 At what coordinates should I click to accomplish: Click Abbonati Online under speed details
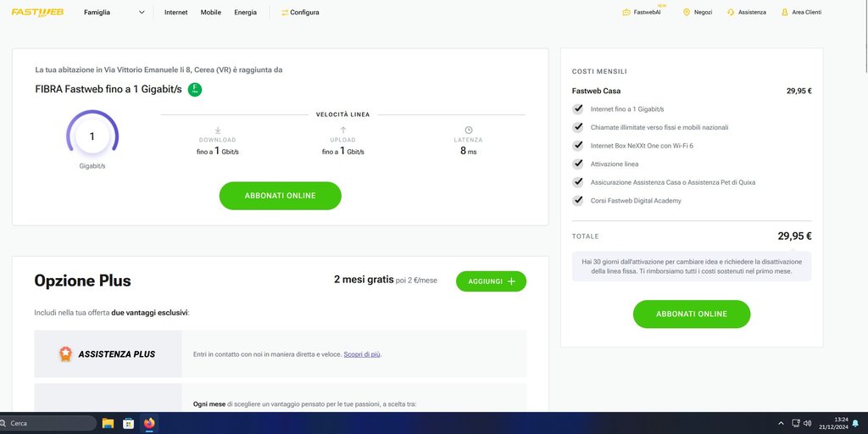tap(280, 196)
